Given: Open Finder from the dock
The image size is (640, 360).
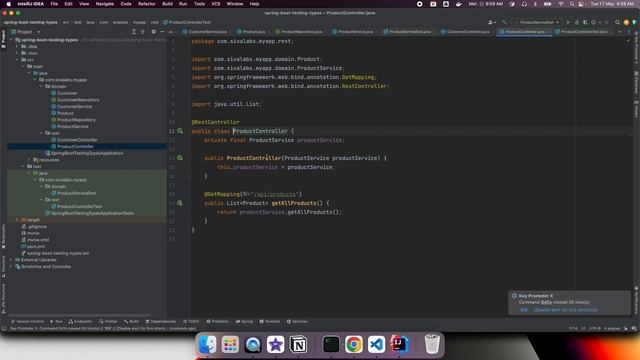Looking at the screenshot, I should tap(207, 344).
